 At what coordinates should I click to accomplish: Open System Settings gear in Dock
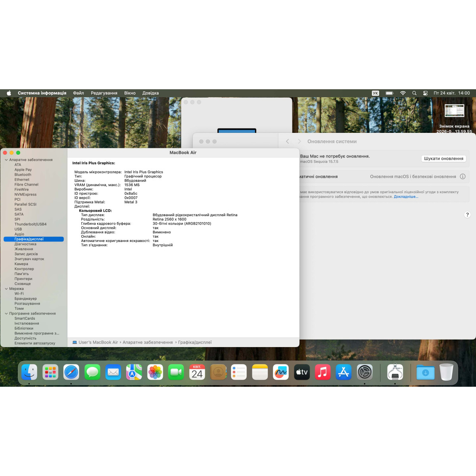tap(365, 372)
